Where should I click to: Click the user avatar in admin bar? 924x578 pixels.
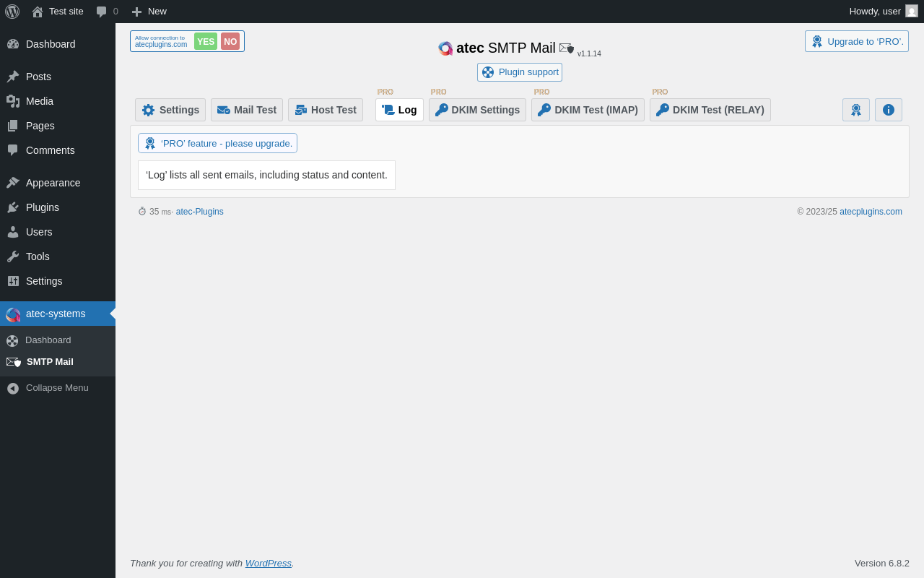[x=912, y=11]
